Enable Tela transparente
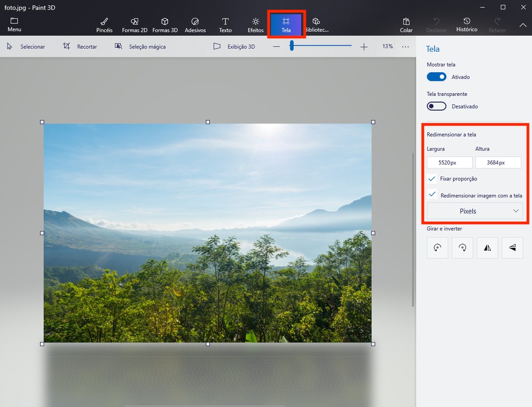 pos(436,106)
